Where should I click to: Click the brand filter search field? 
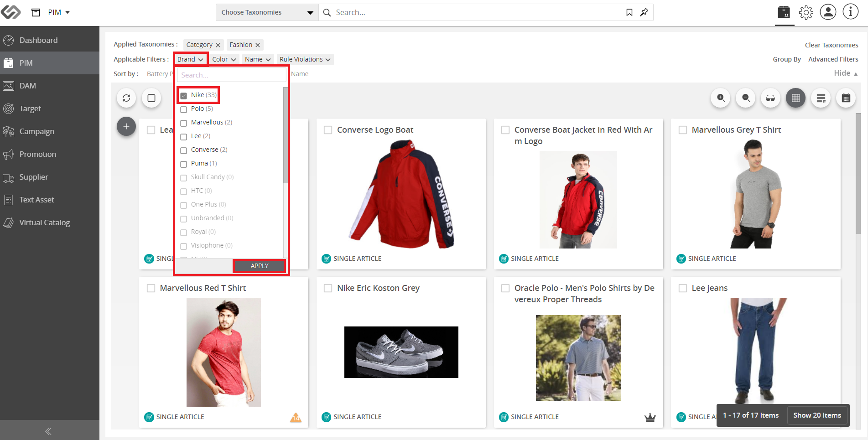coord(231,75)
